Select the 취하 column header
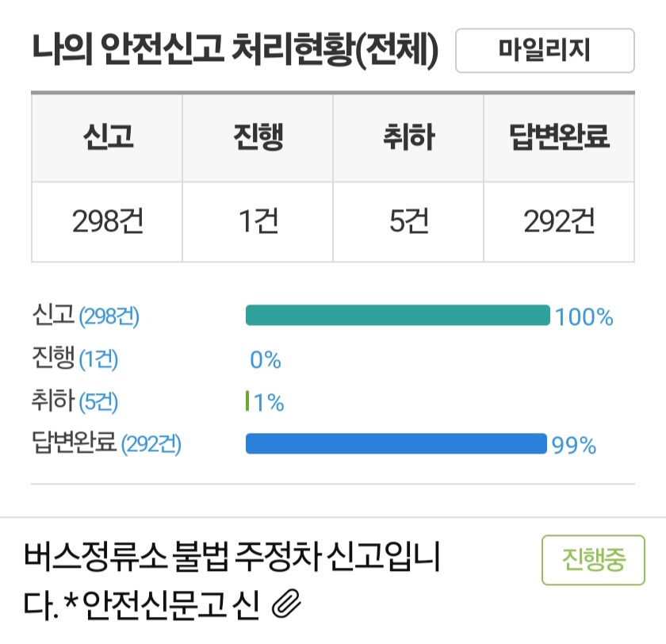This screenshot has height=644, width=666. (408, 138)
